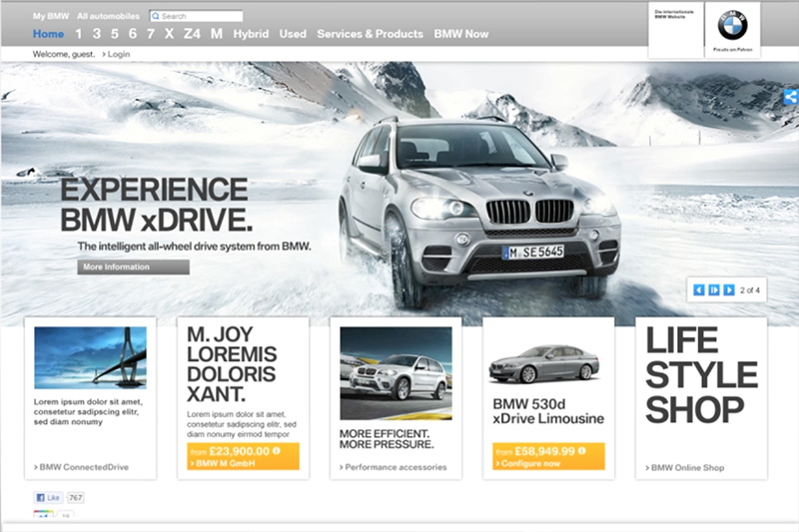Focus the Search input field

tap(196, 16)
